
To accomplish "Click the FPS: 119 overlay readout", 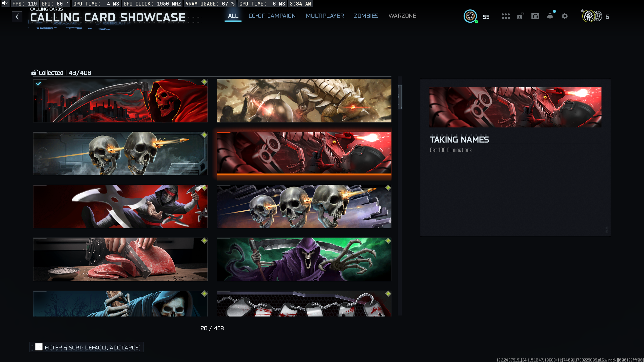I will point(25,4).
